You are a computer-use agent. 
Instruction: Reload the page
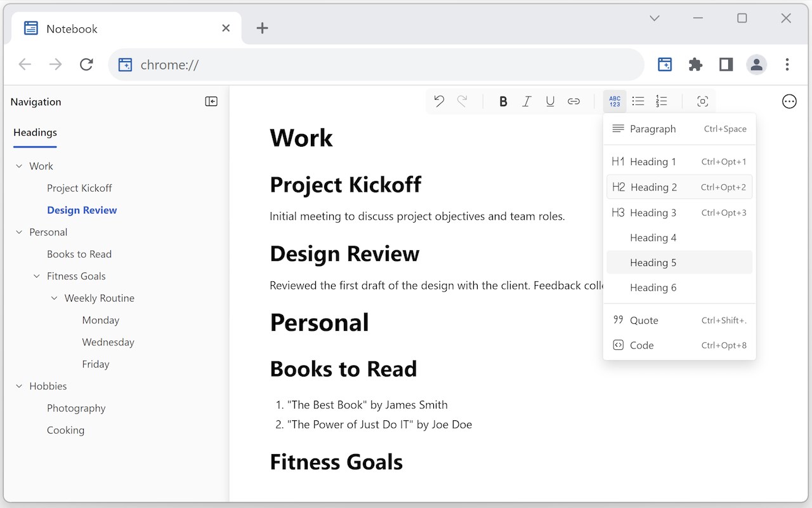coord(86,64)
